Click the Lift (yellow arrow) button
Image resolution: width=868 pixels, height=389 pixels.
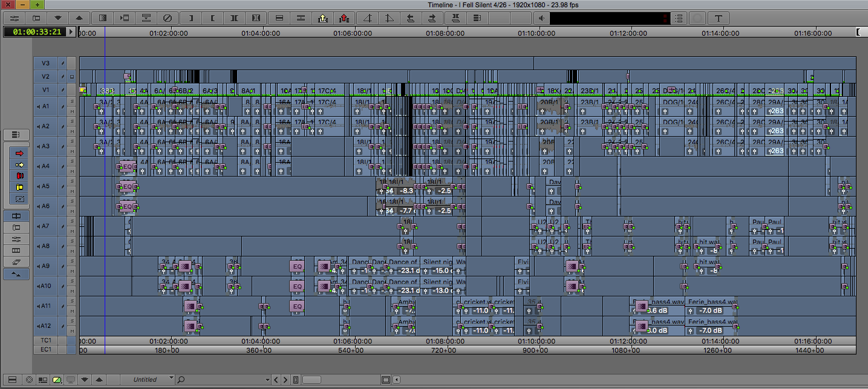tap(322, 18)
